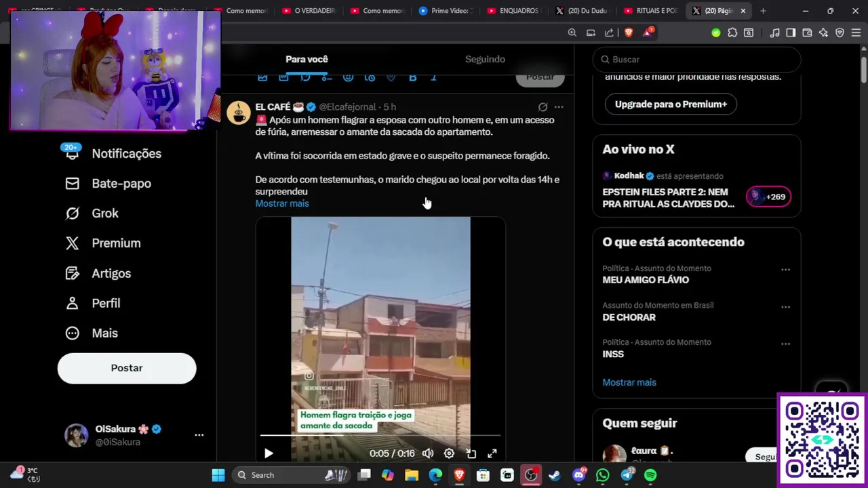Switch to RITUAIS E POD browser tab
This screenshot has width=868, height=488.
click(650, 11)
